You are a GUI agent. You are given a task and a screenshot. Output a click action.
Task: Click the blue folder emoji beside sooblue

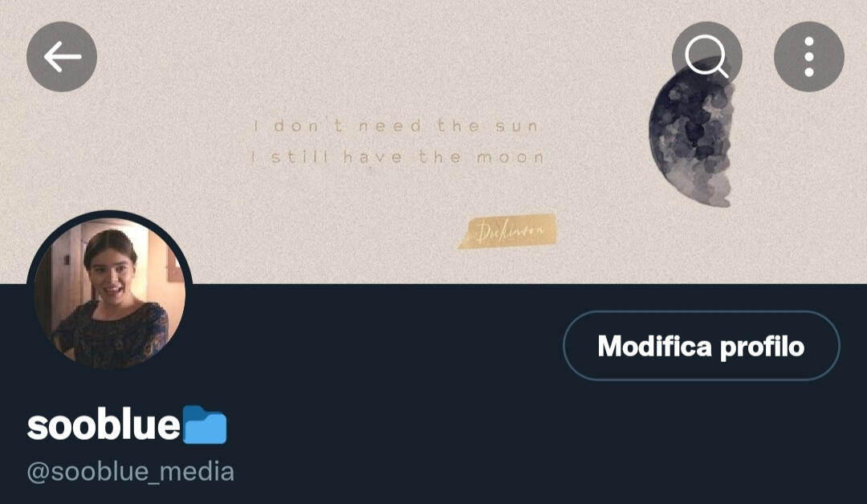(x=205, y=425)
